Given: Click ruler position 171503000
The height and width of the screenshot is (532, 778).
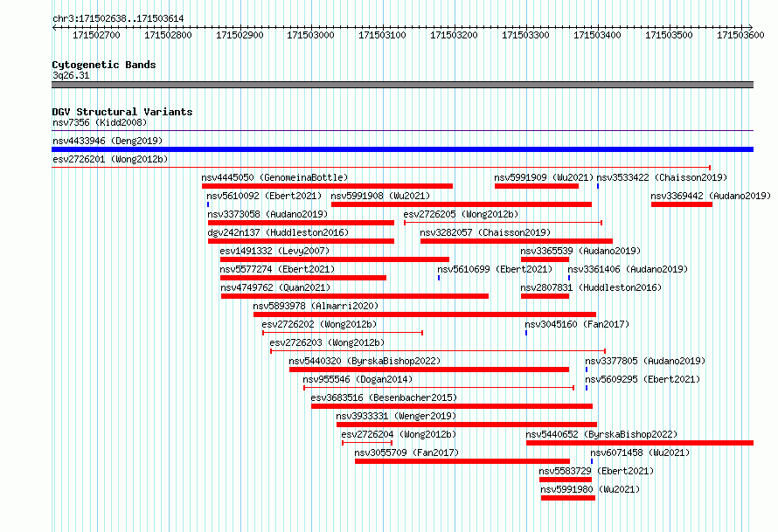Looking at the screenshot, I should pos(310,35).
